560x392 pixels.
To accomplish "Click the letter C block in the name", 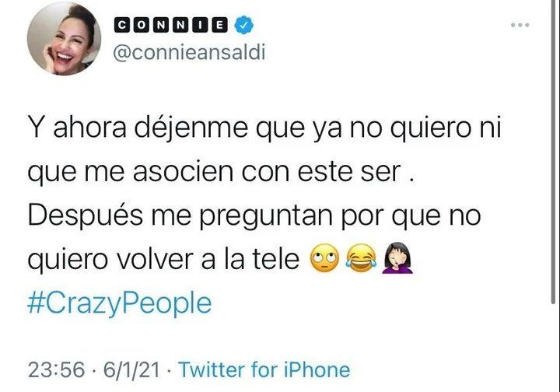I will pyautogui.click(x=123, y=25).
